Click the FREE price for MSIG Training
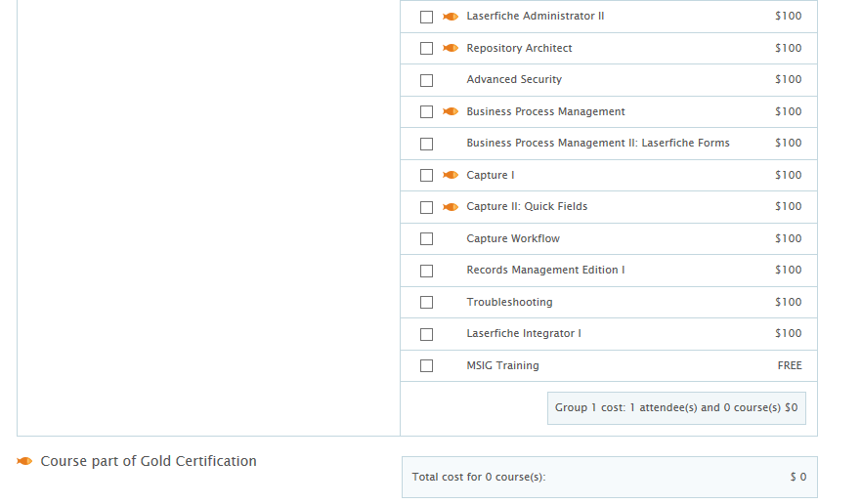 point(790,365)
